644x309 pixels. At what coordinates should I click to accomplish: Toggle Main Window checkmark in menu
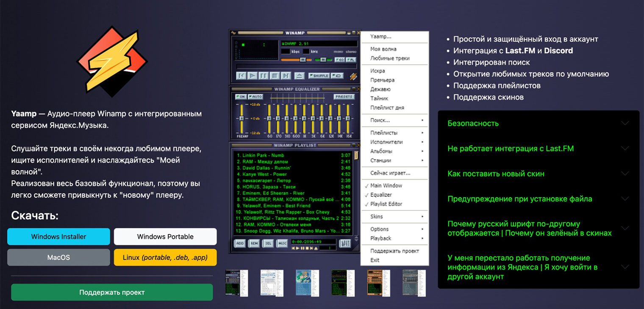pyautogui.click(x=394, y=185)
